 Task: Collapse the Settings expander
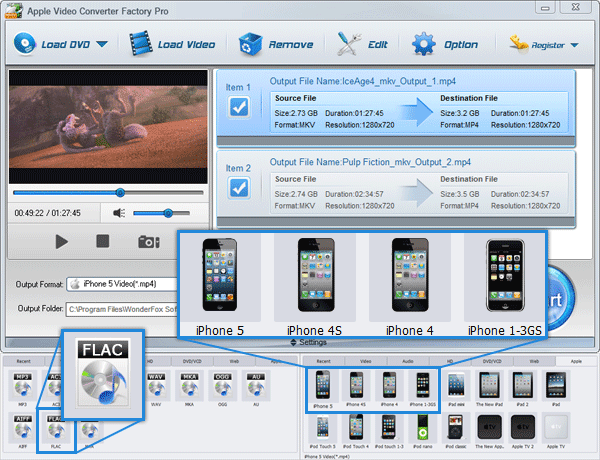tap(308, 342)
